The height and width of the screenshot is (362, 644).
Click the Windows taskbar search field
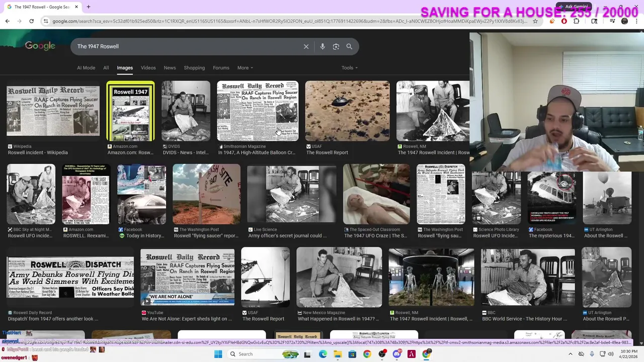[264, 354]
